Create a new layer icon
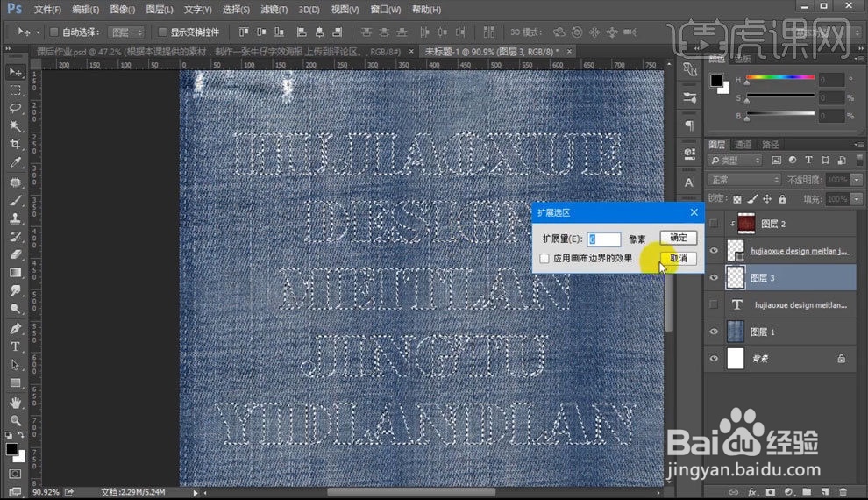This screenshot has width=868, height=500. coord(825,492)
